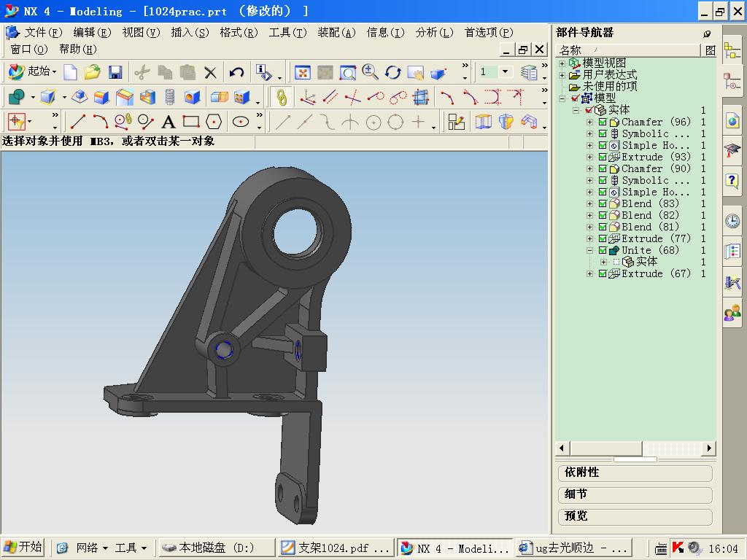Click the Fit view icon

coord(303,72)
